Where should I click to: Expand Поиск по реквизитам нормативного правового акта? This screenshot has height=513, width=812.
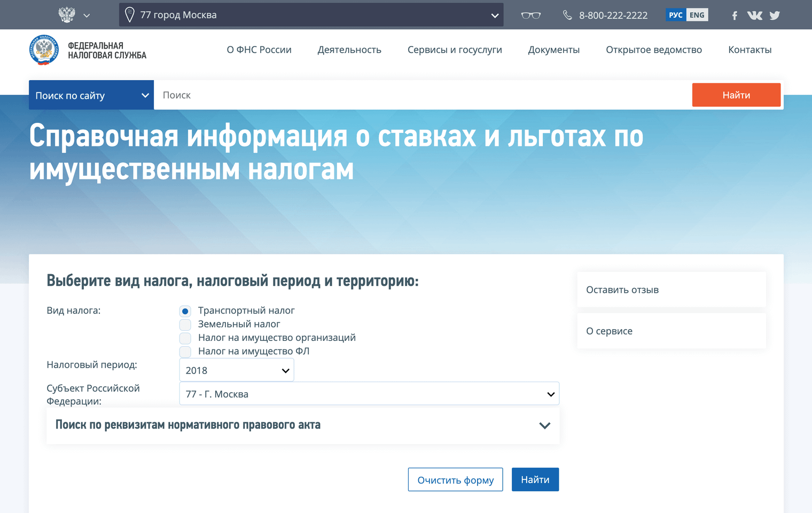pos(303,425)
